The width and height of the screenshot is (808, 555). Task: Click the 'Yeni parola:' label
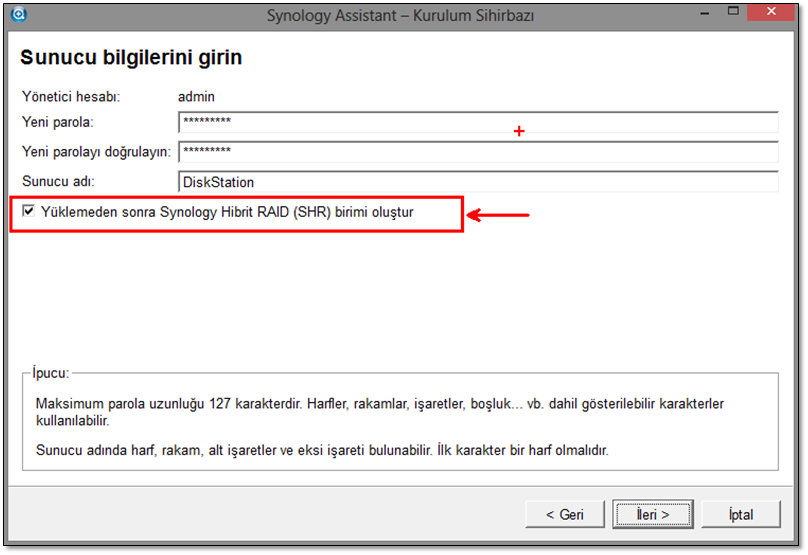(58, 123)
